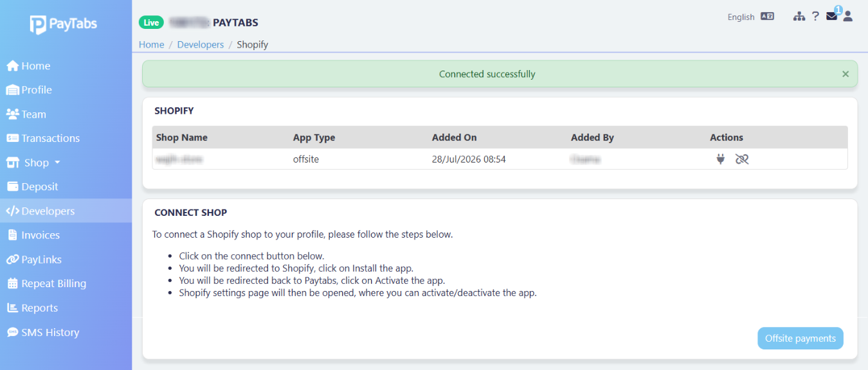This screenshot has width=868, height=370.
Task: Click the unlink broken chain action icon
Action: pyautogui.click(x=742, y=159)
